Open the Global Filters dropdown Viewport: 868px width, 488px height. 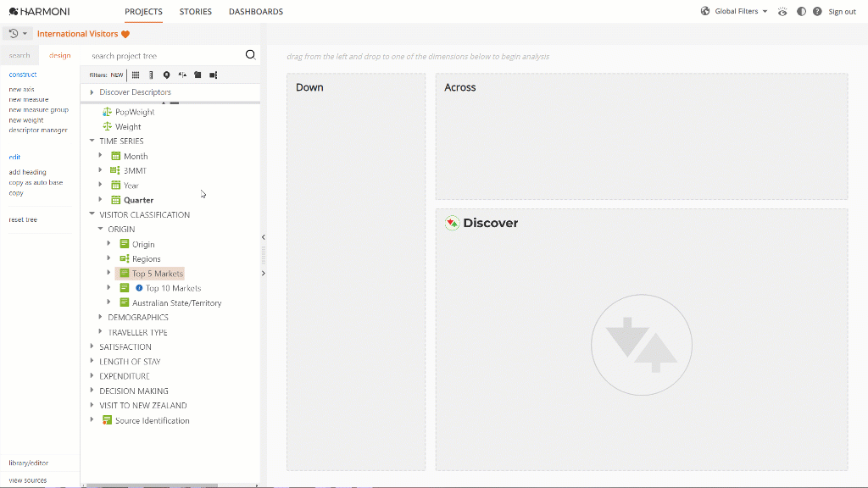741,11
